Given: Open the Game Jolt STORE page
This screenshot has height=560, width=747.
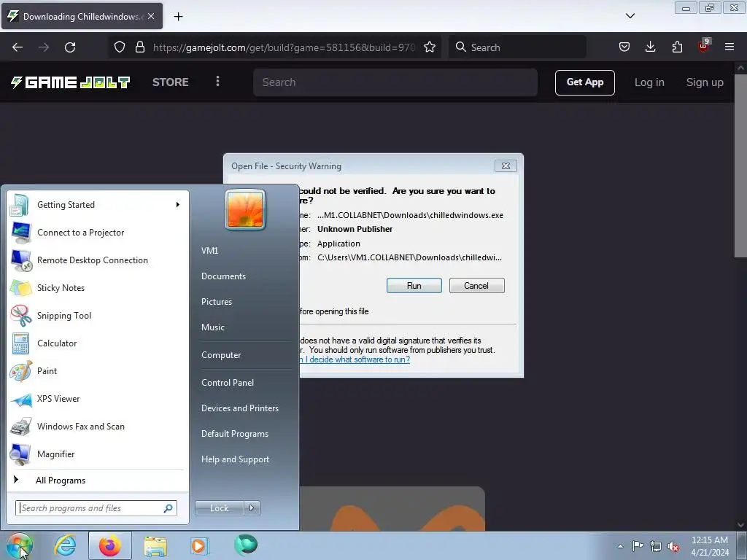Looking at the screenshot, I should pos(171,82).
